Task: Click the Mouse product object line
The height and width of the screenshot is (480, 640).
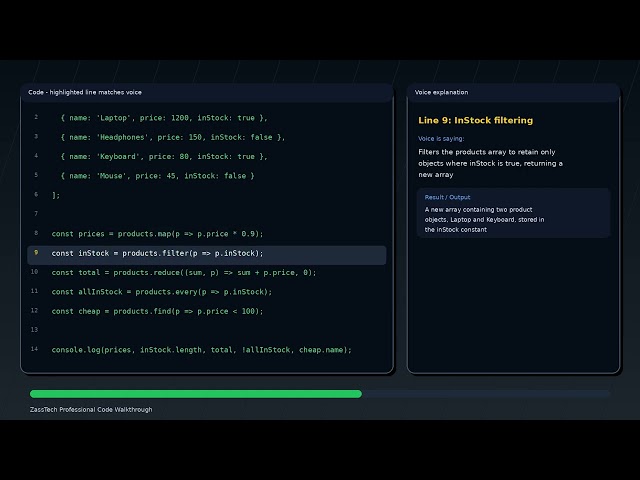Action: 158,176
